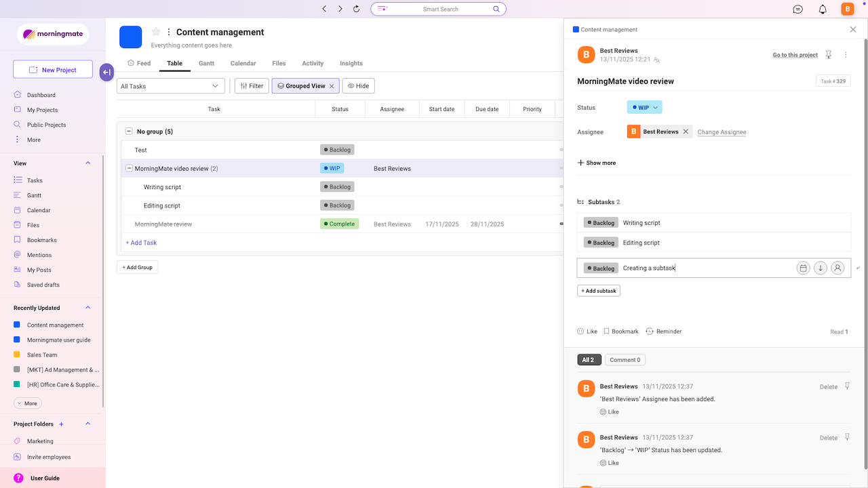Click the Change Assignee link

pos(722,132)
